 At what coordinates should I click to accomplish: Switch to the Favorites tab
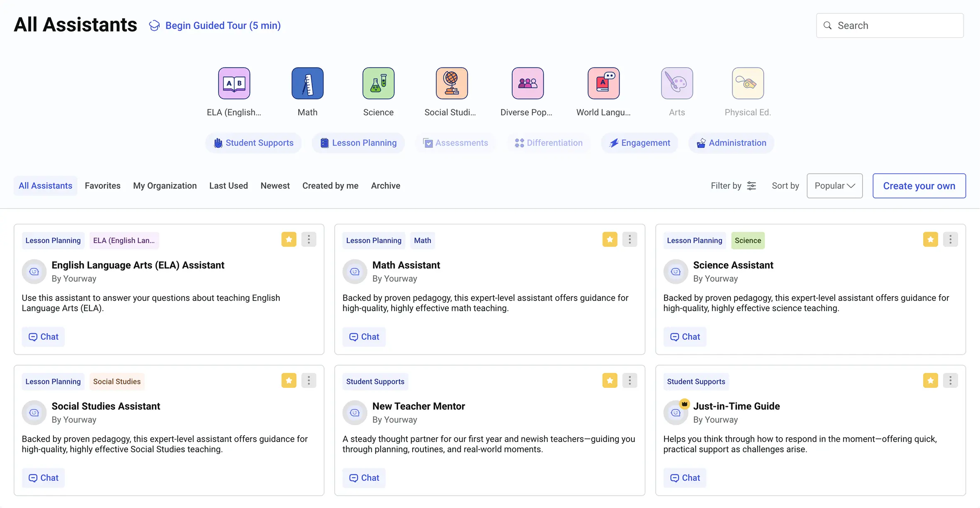(102, 186)
